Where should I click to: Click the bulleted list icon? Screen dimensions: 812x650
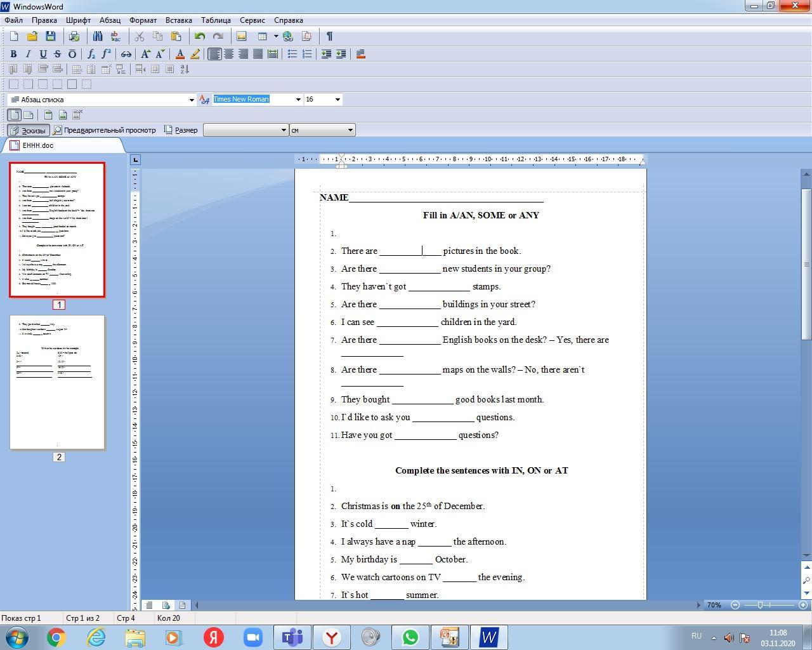click(x=292, y=54)
